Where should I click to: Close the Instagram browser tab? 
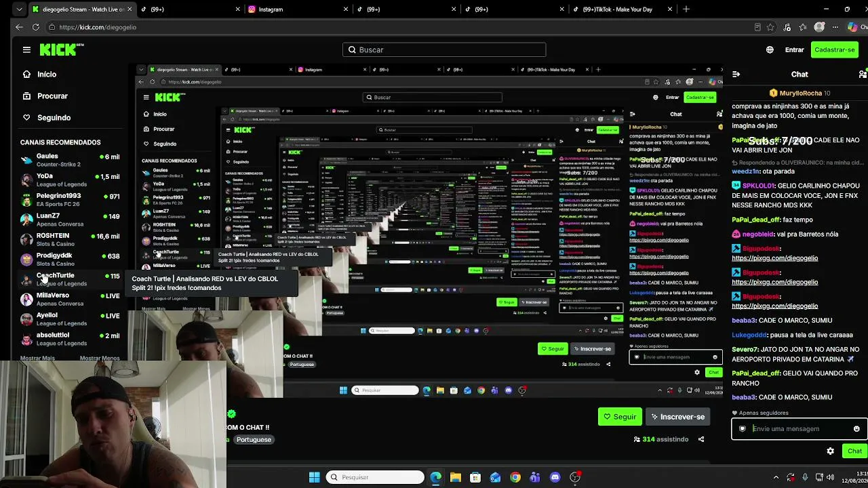[346, 9]
